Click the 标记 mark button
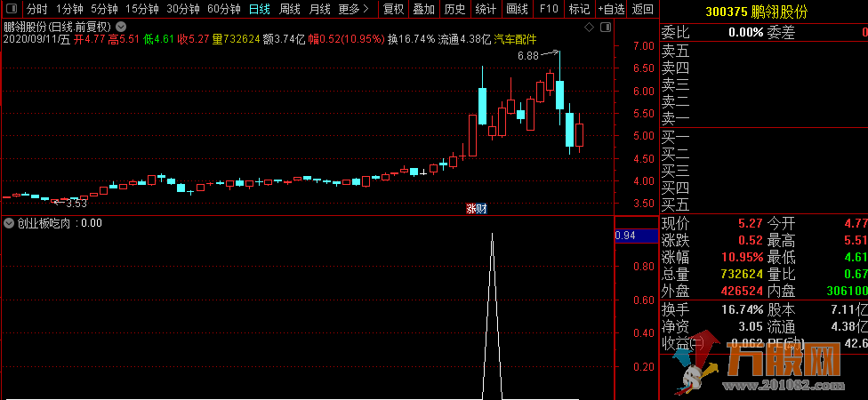 [x=579, y=9]
